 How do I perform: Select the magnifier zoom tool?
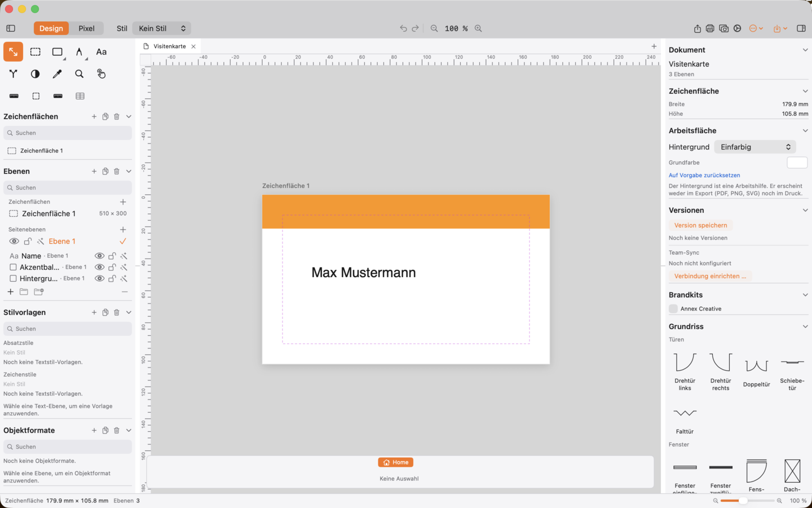(80, 74)
